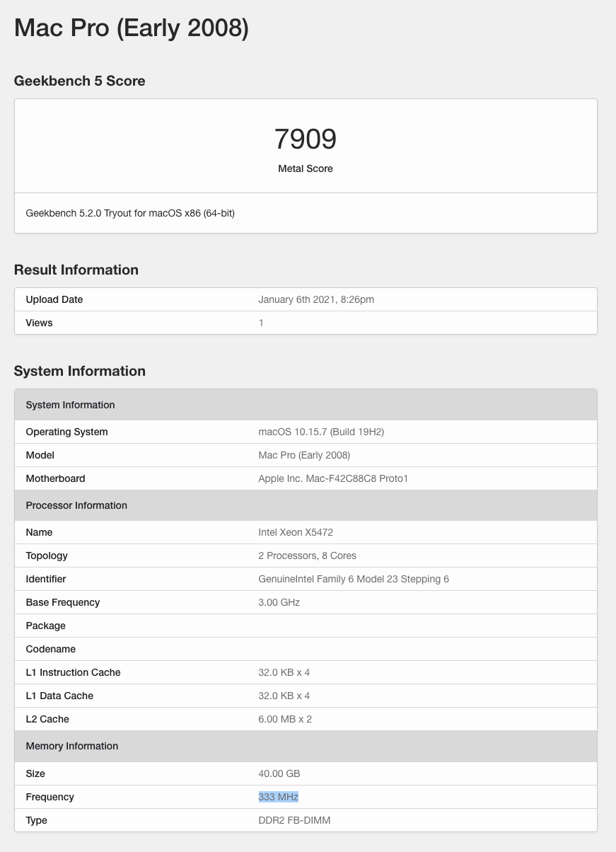Click the memory Frequency label

click(x=50, y=797)
